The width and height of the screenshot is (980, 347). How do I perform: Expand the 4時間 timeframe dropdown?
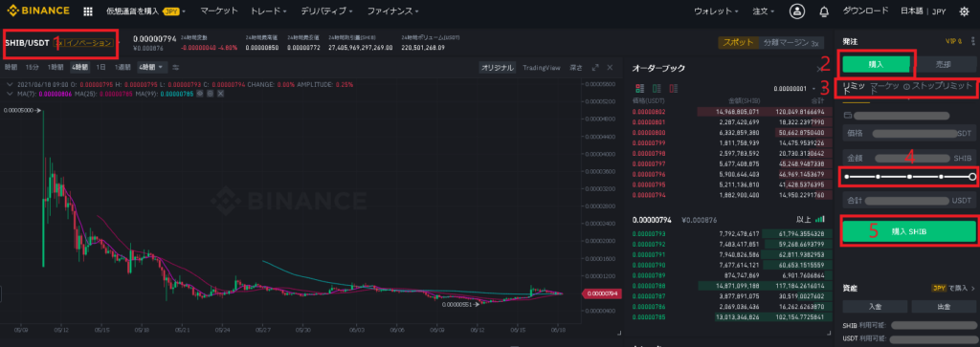[x=153, y=67]
